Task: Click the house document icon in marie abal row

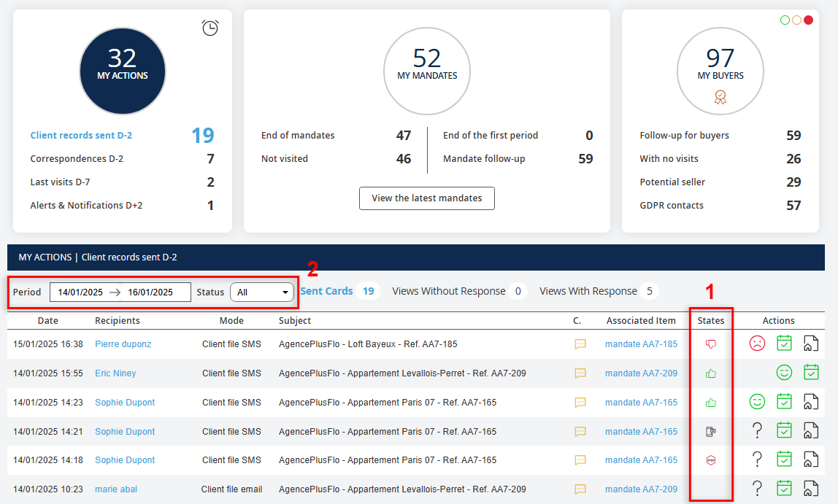Action: 811,489
